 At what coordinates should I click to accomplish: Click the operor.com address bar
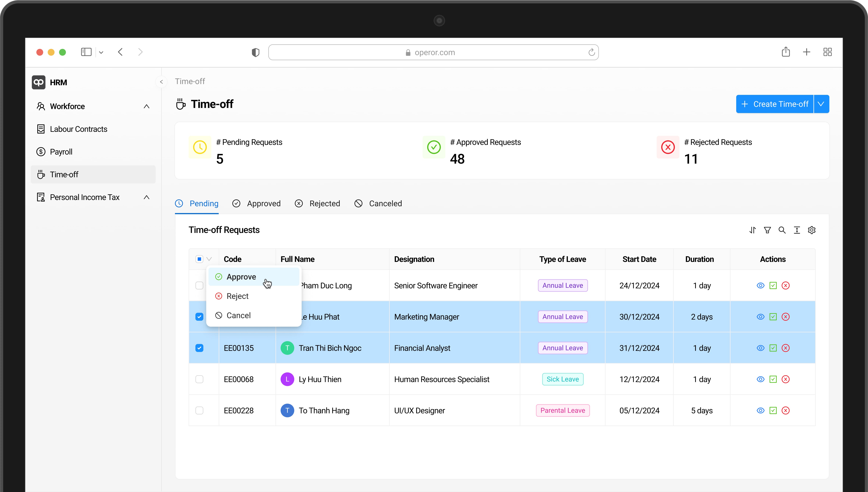point(433,52)
